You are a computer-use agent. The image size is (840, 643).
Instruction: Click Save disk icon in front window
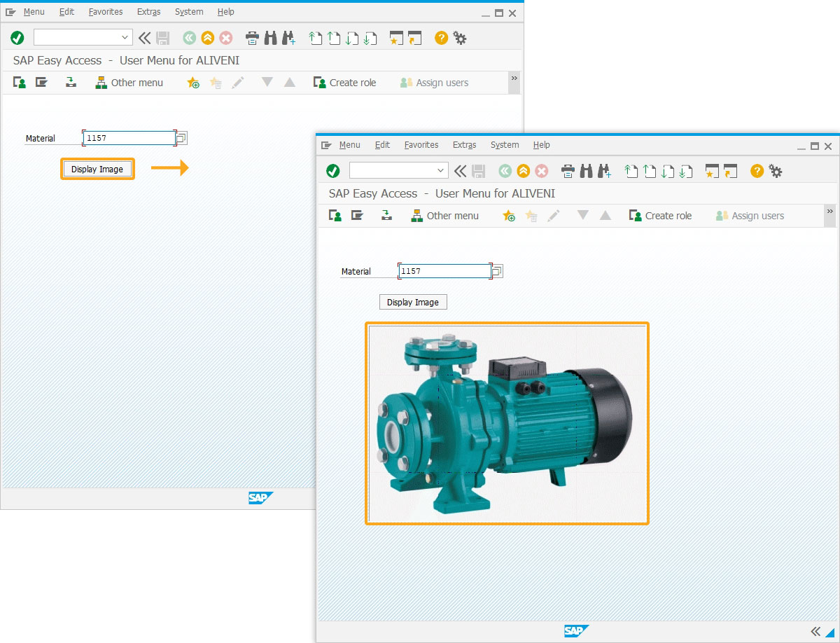[479, 171]
